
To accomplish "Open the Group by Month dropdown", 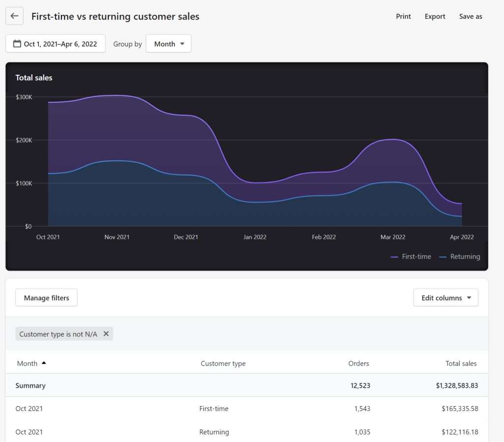I will coord(168,44).
